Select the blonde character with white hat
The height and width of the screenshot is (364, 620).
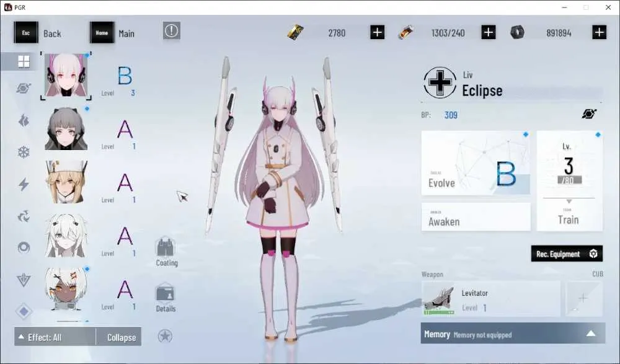[x=66, y=182]
